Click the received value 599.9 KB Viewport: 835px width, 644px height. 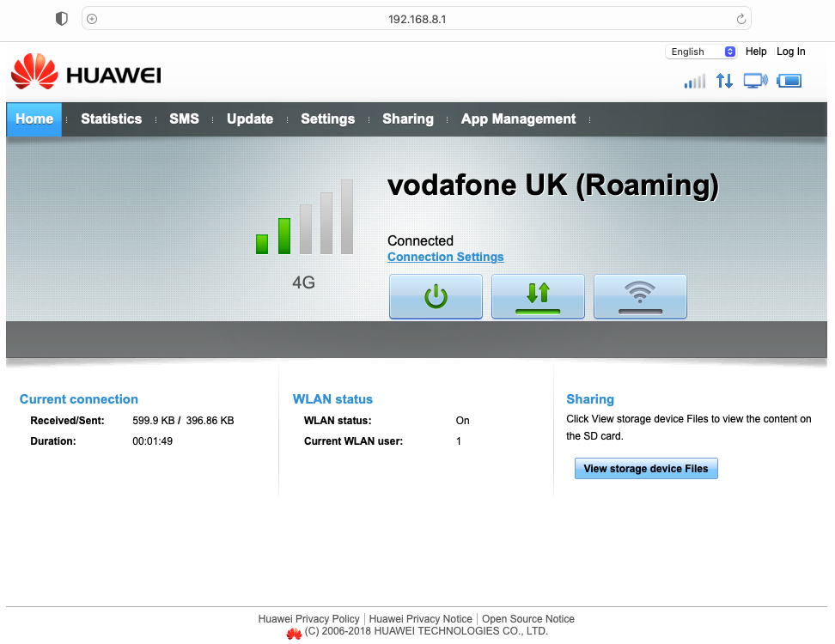(x=154, y=421)
